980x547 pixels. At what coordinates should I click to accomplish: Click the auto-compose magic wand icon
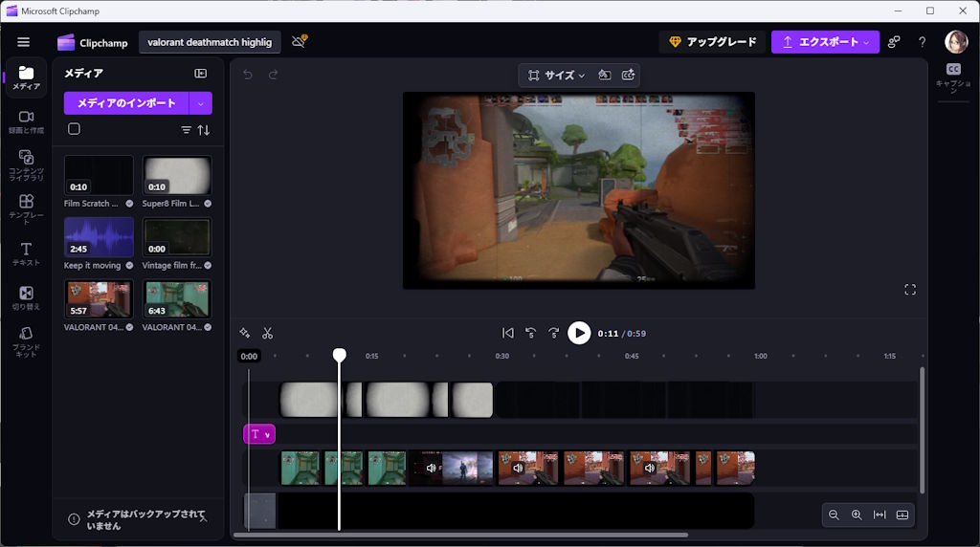tap(244, 333)
